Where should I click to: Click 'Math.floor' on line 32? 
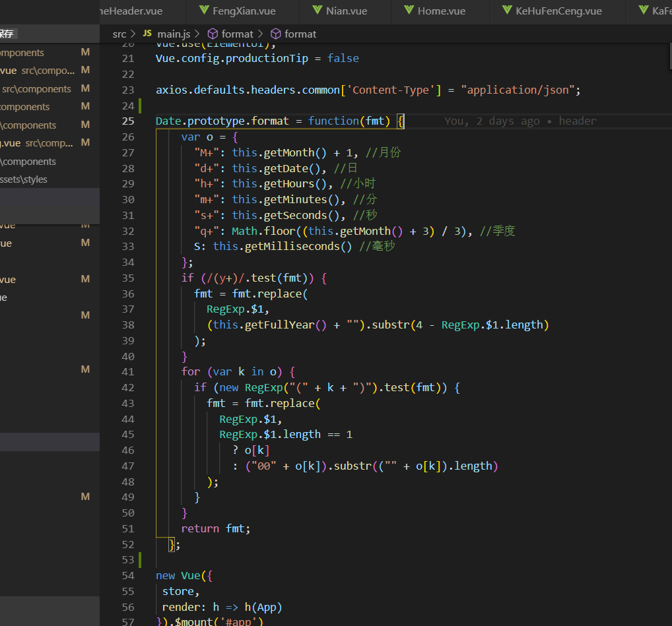pyautogui.click(x=263, y=232)
